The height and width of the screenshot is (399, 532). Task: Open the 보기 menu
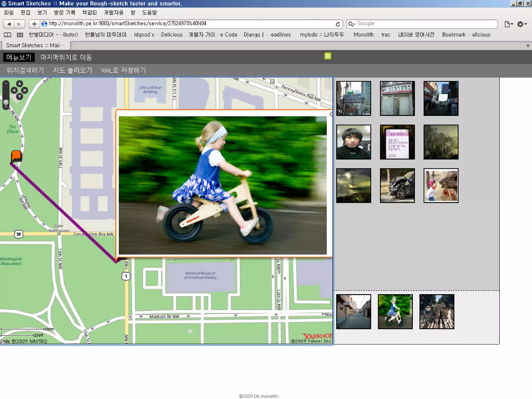[x=42, y=12]
